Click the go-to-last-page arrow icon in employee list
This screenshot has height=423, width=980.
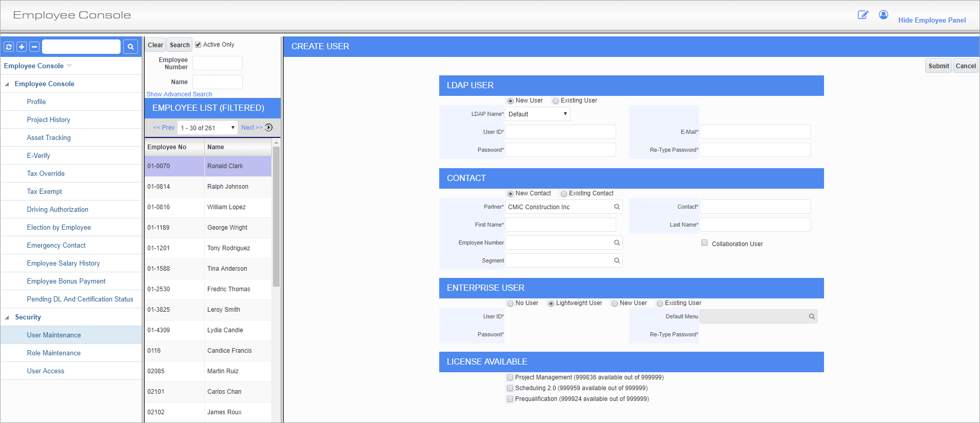(269, 127)
